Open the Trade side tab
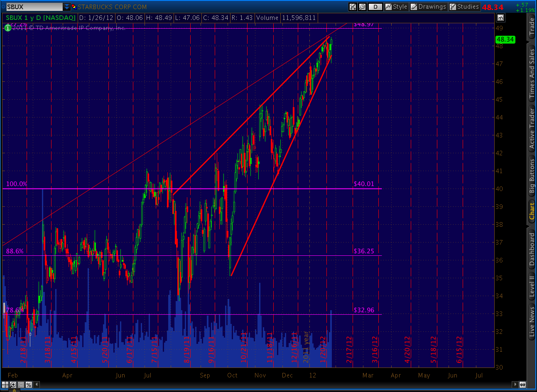This screenshot has height=392, width=537. [532, 27]
